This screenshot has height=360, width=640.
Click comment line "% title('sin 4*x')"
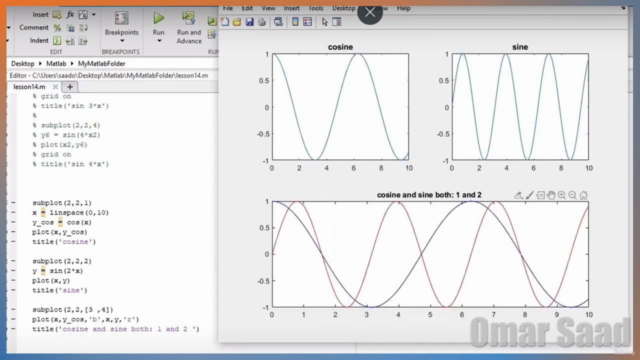[x=71, y=164]
